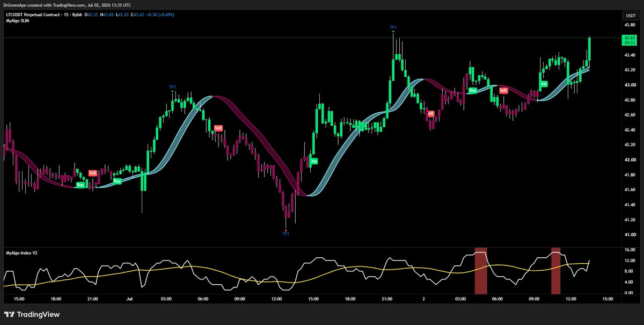
Task: Click the earlier red highlighted zone in MyAlgo-Index
Action: point(481,270)
